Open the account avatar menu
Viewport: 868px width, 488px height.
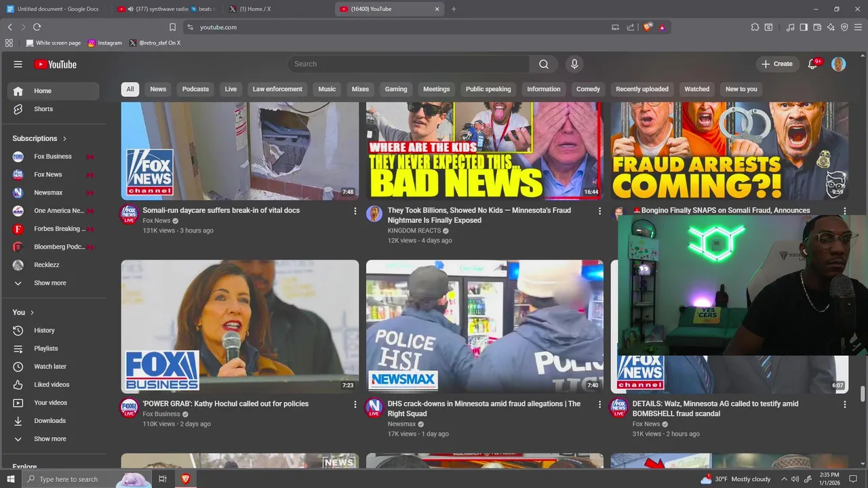click(839, 64)
